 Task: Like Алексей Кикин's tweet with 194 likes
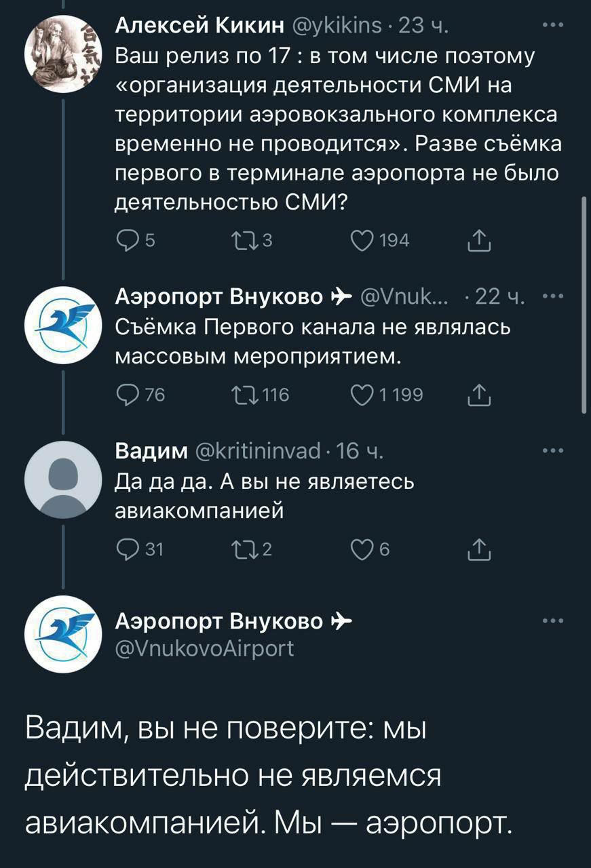point(359,239)
